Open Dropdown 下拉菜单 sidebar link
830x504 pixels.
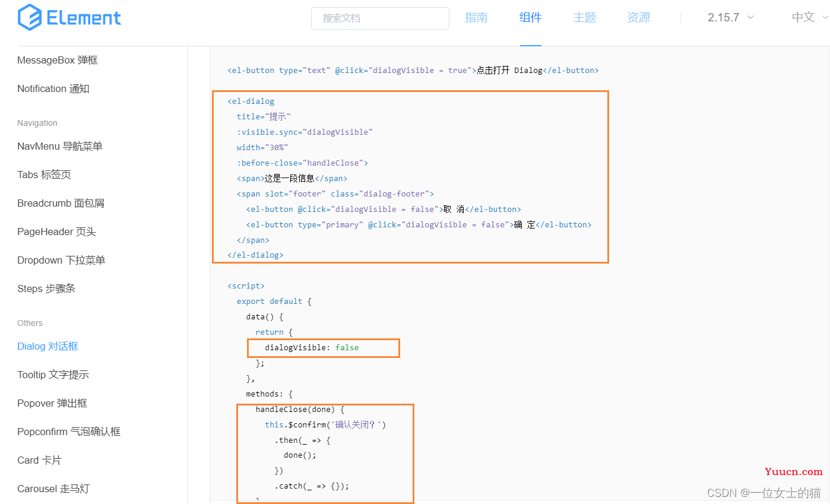tap(61, 260)
